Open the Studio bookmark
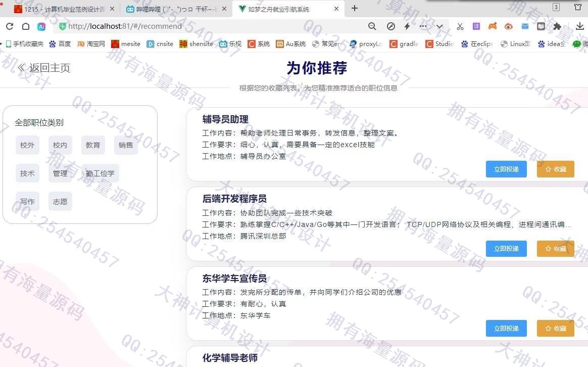The width and height of the screenshot is (588, 367). click(x=439, y=44)
